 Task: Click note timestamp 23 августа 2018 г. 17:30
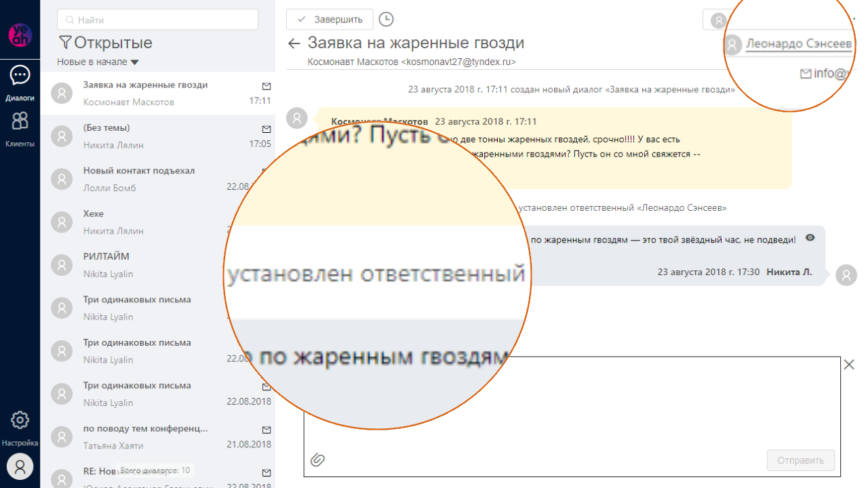(709, 272)
